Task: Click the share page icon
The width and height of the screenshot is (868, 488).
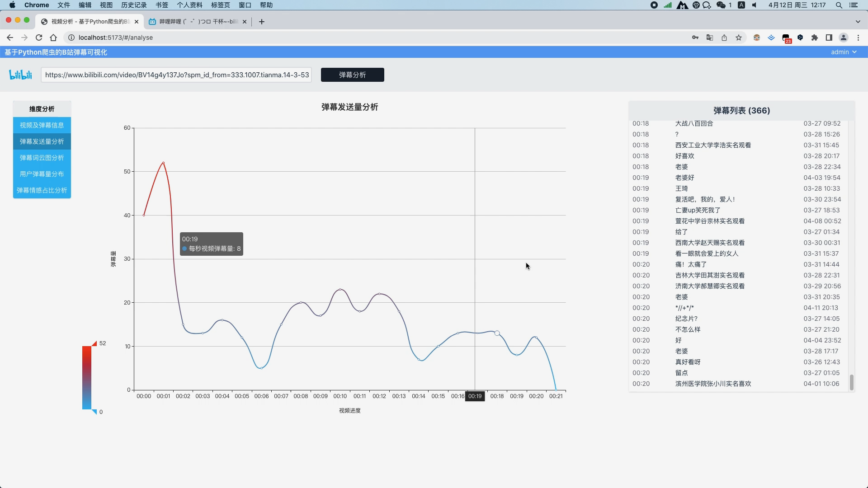Action: 724,38
